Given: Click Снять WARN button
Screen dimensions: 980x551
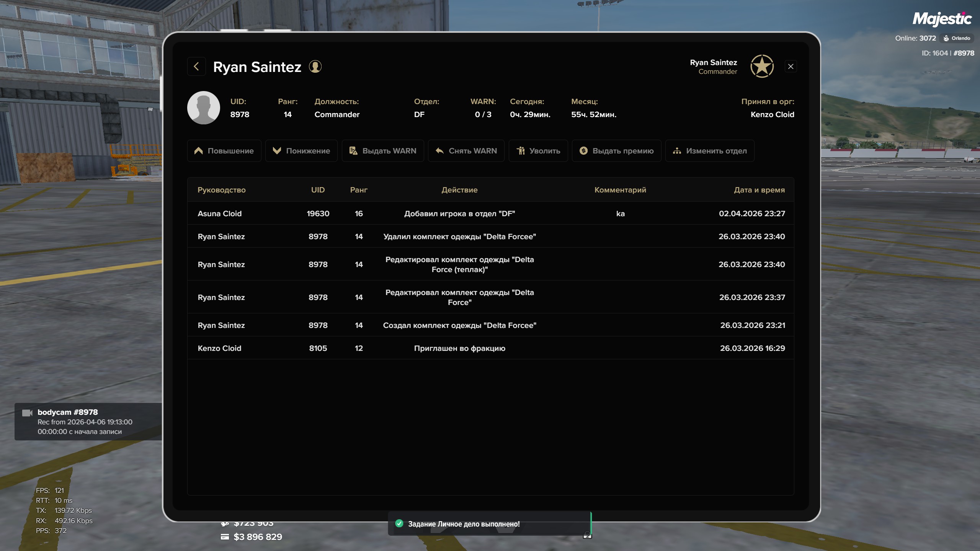Looking at the screenshot, I should pyautogui.click(x=466, y=151).
